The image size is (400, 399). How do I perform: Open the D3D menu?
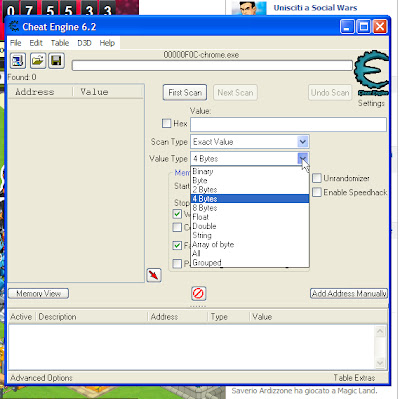point(84,43)
